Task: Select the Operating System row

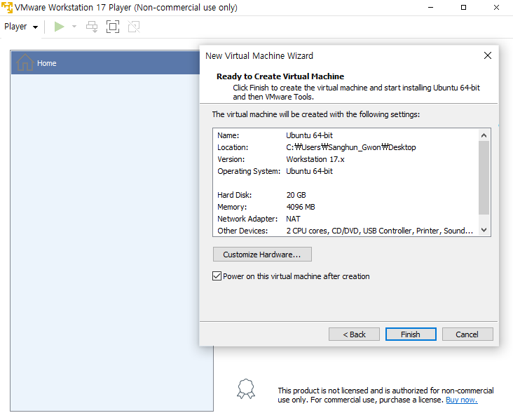Action: pos(346,171)
